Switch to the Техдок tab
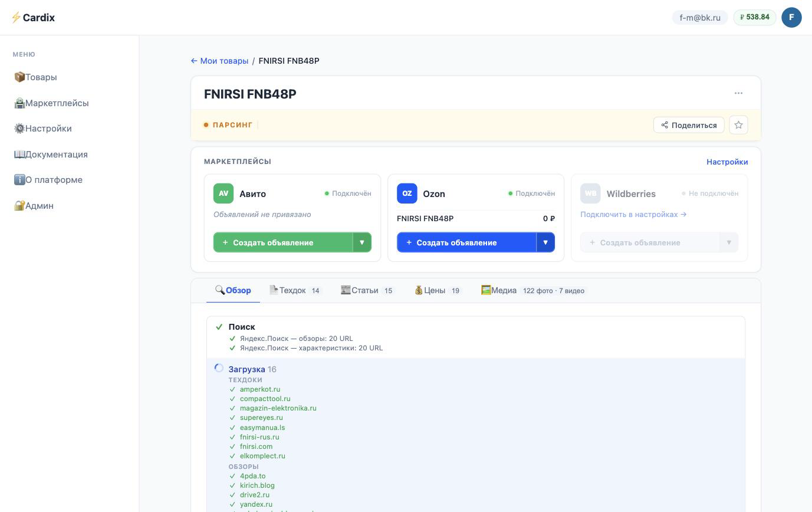812x512 pixels. coord(295,290)
